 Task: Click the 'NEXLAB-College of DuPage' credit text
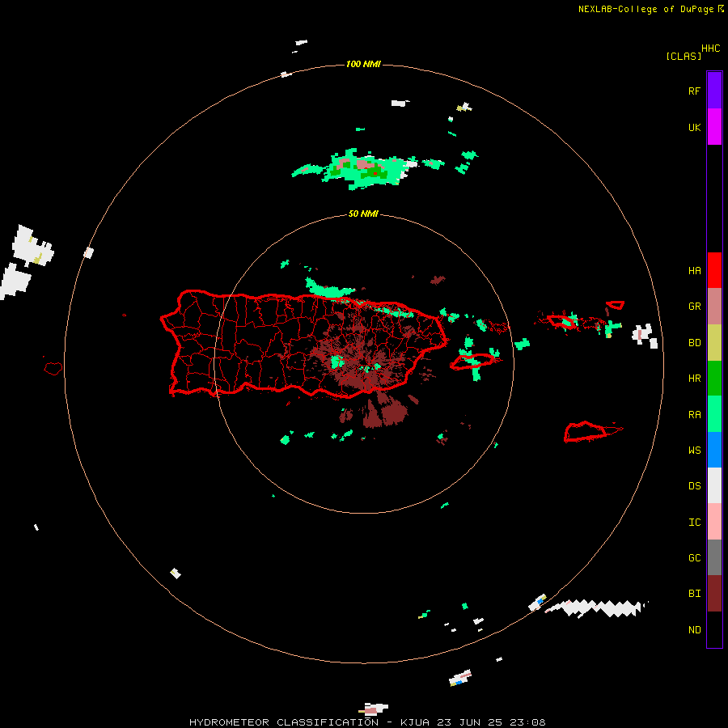645,9
